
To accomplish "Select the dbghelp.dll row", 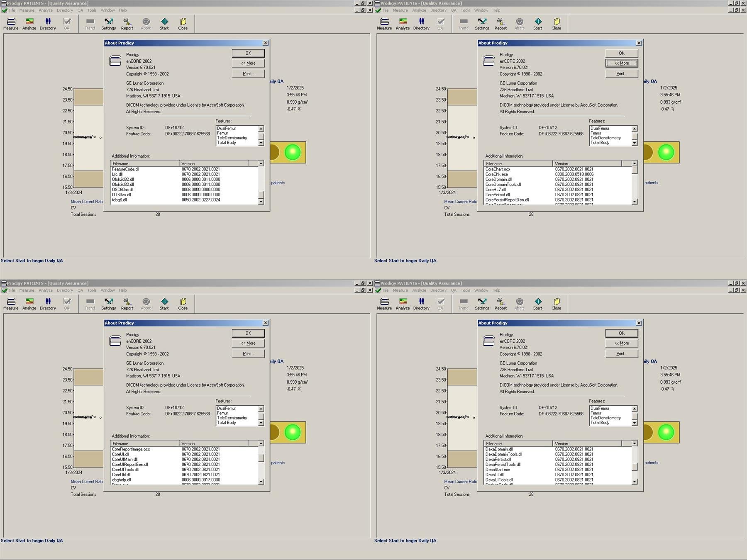I will pos(184,480).
